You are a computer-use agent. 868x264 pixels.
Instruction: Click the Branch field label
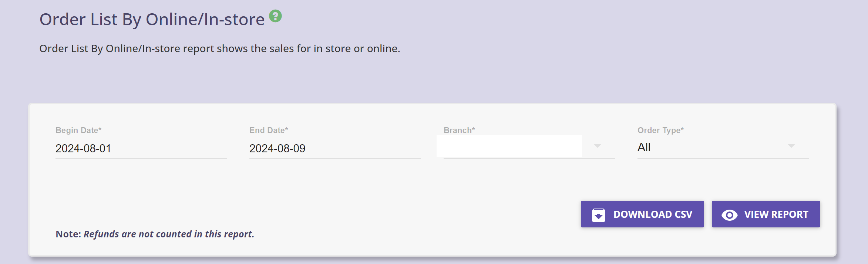pyautogui.click(x=459, y=130)
